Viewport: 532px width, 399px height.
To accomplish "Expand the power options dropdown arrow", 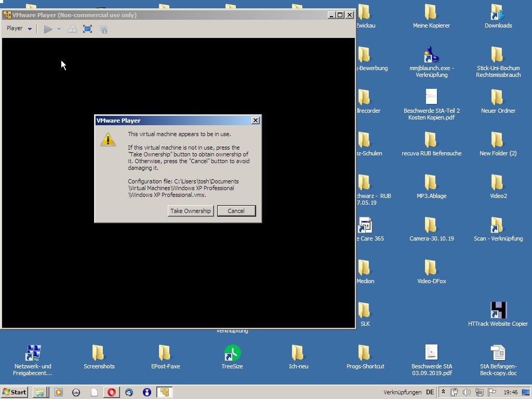I will (59, 29).
